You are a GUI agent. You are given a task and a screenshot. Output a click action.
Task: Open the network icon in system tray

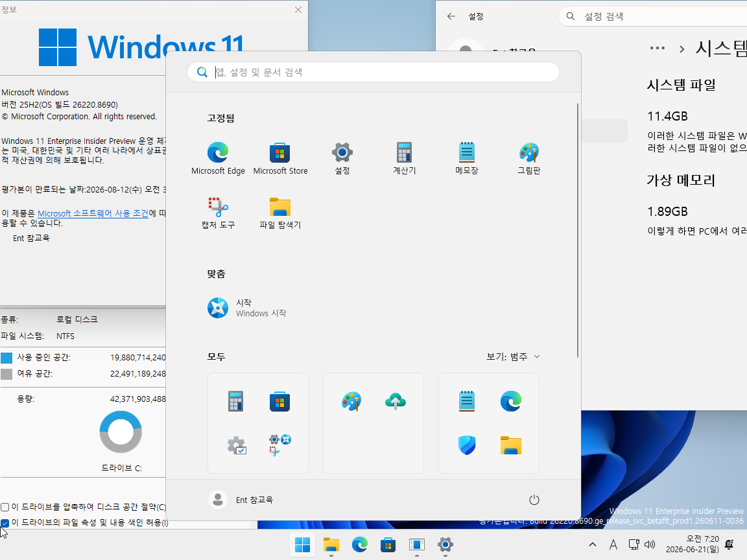pyautogui.click(x=634, y=544)
